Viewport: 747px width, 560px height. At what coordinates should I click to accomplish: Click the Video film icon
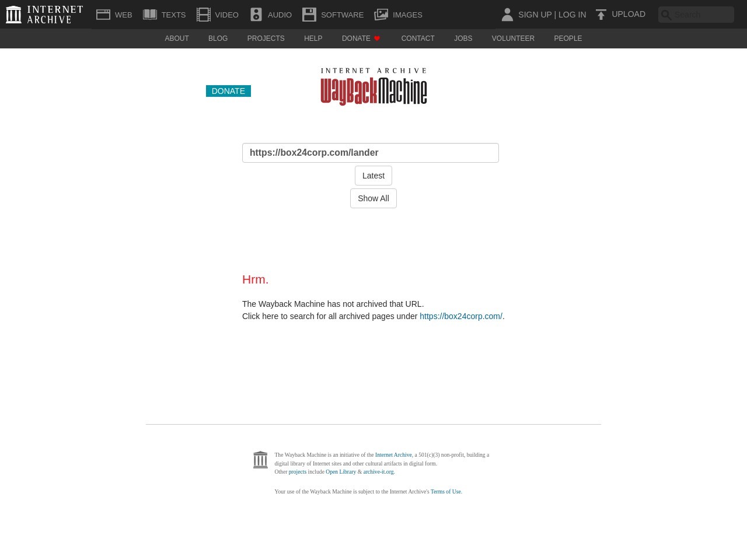[204, 15]
